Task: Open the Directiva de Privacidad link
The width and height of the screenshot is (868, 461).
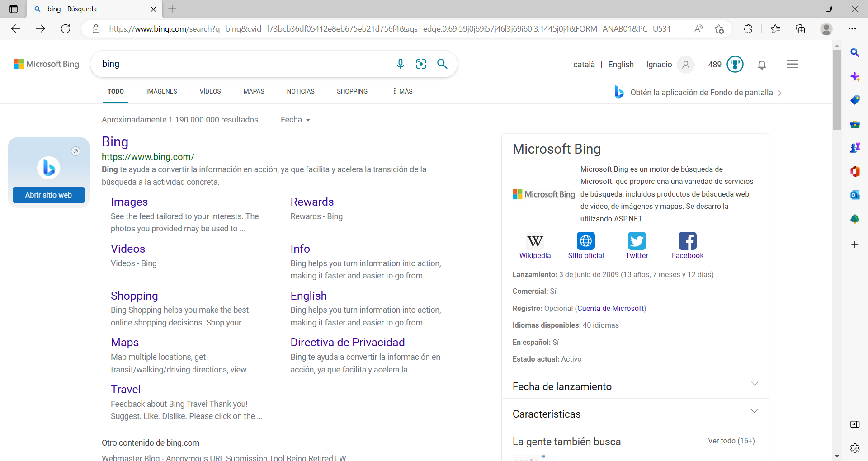Action: (347, 342)
